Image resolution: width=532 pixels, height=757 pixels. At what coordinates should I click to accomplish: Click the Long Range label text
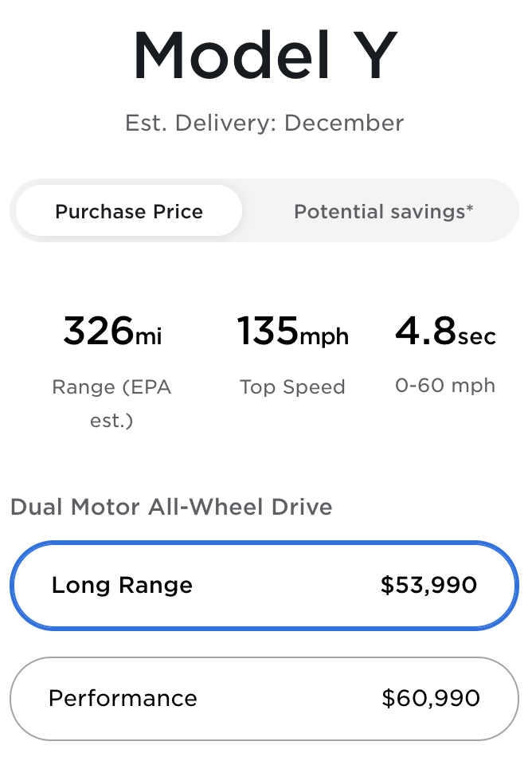click(122, 586)
